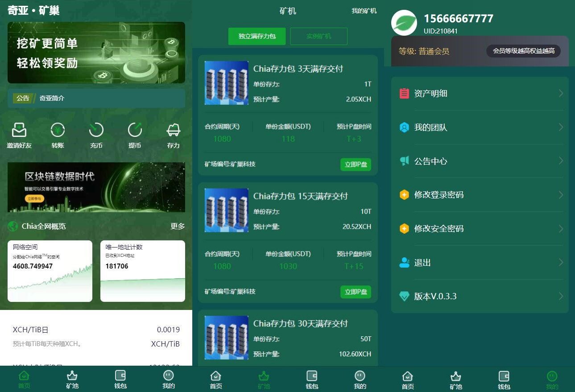Click the Chia存力包 30天满存交付 title
575x392 pixels.
[x=301, y=323]
